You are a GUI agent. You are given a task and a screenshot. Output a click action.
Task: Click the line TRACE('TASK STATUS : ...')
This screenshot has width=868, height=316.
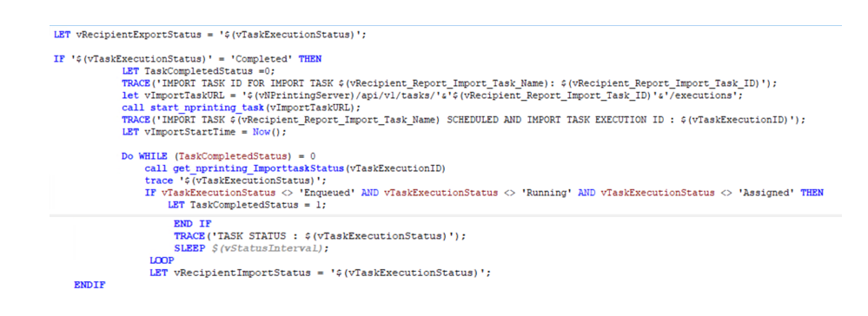tap(320, 236)
